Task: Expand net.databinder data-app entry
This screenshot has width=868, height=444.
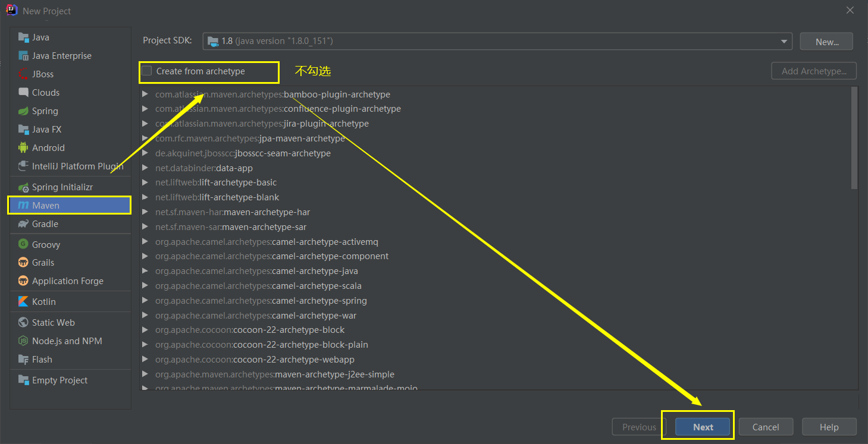Action: (145, 168)
